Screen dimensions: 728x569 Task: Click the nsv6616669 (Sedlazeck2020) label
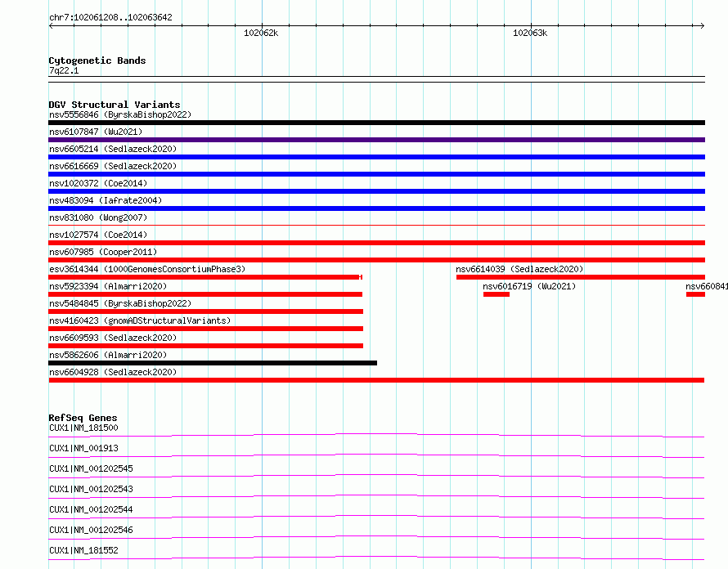tap(113, 166)
